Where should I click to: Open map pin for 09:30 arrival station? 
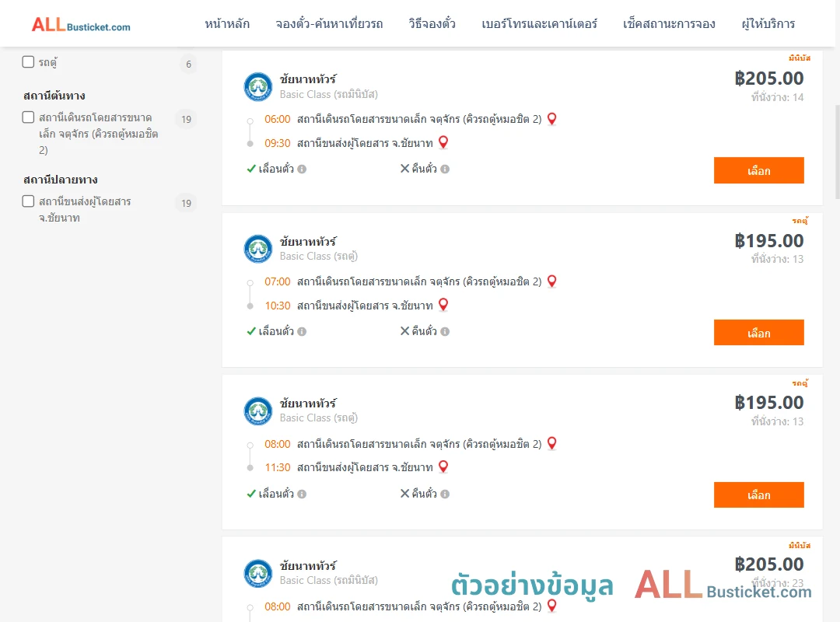[x=443, y=142]
